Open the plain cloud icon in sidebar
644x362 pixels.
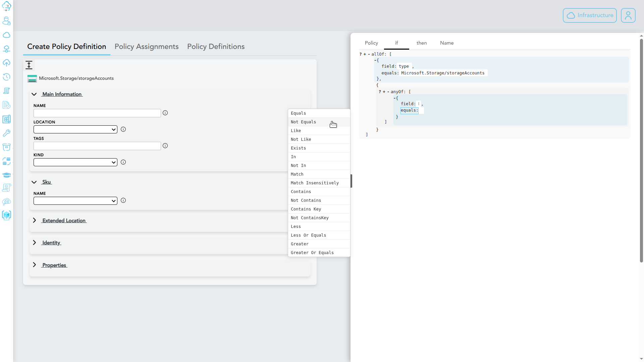coord(6,35)
